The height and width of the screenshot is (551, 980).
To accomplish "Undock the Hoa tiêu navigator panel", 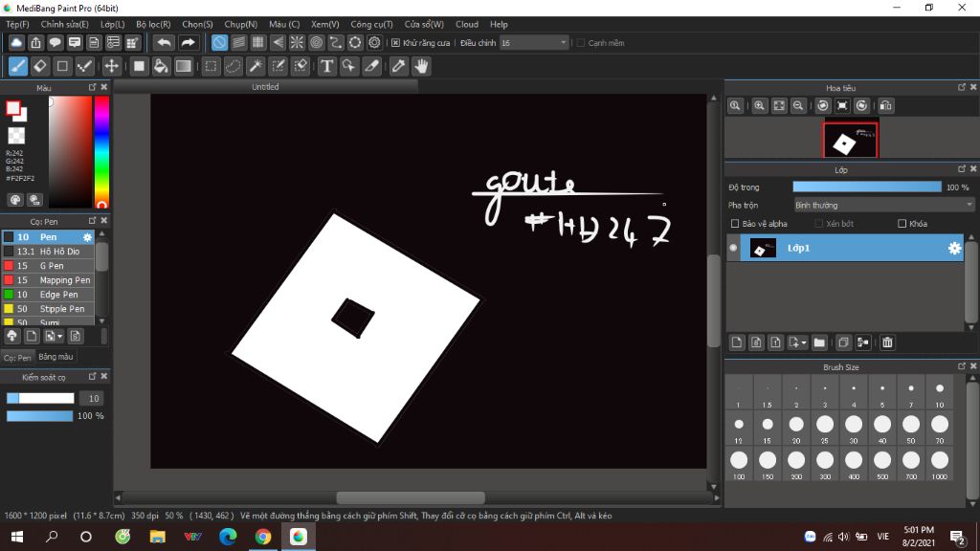I will point(962,87).
